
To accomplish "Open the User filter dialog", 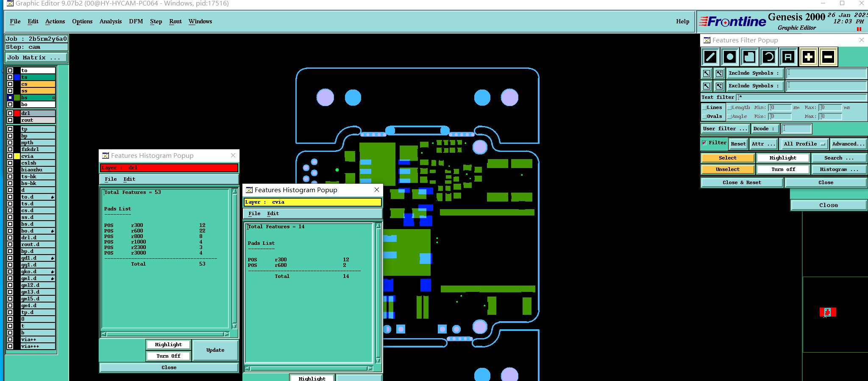I will (725, 129).
